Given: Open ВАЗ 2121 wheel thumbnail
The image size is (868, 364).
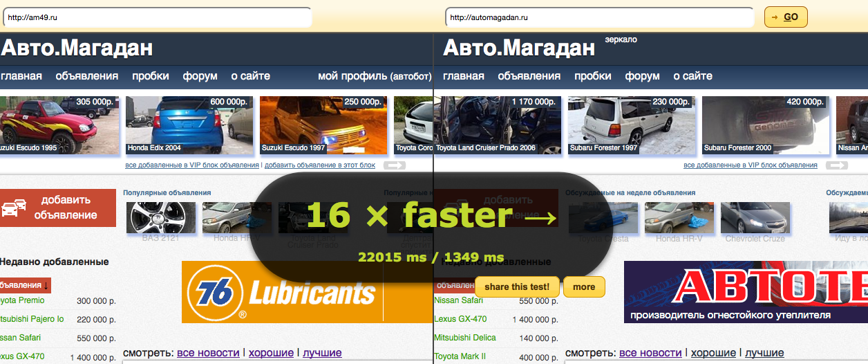Looking at the screenshot, I should (160, 217).
